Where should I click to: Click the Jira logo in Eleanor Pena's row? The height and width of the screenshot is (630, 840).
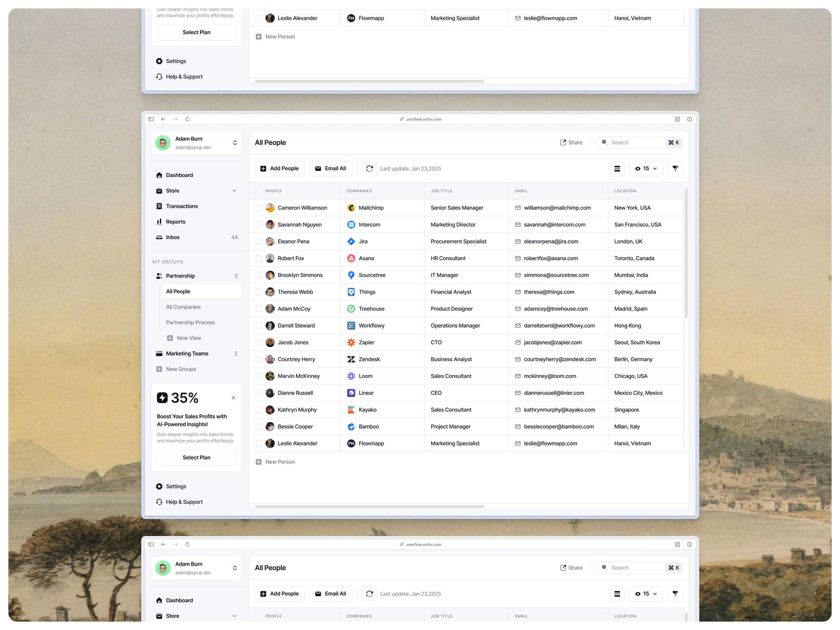[x=351, y=241]
